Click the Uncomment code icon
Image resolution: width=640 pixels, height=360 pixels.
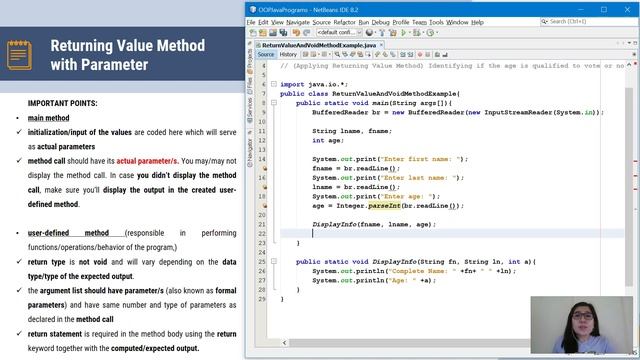[445, 54]
